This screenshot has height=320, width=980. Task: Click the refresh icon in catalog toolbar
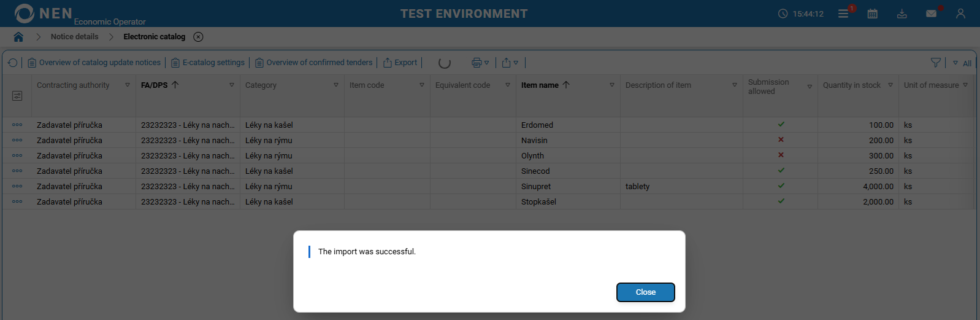point(13,63)
